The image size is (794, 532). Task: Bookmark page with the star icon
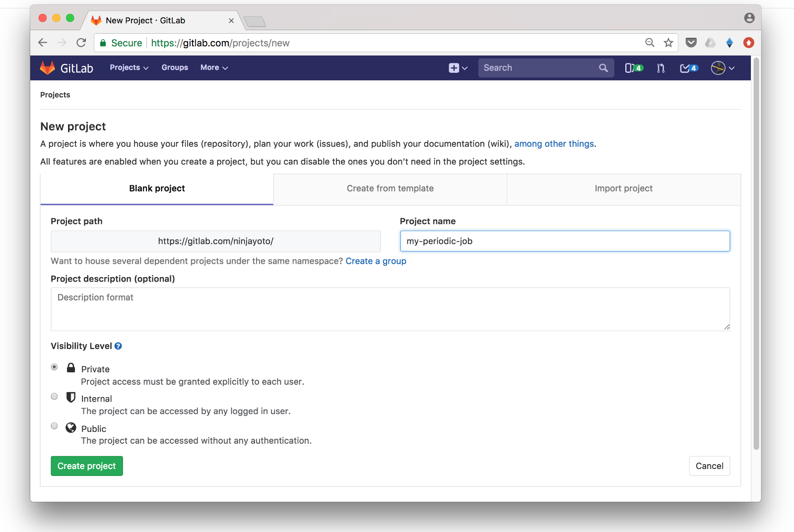click(668, 43)
